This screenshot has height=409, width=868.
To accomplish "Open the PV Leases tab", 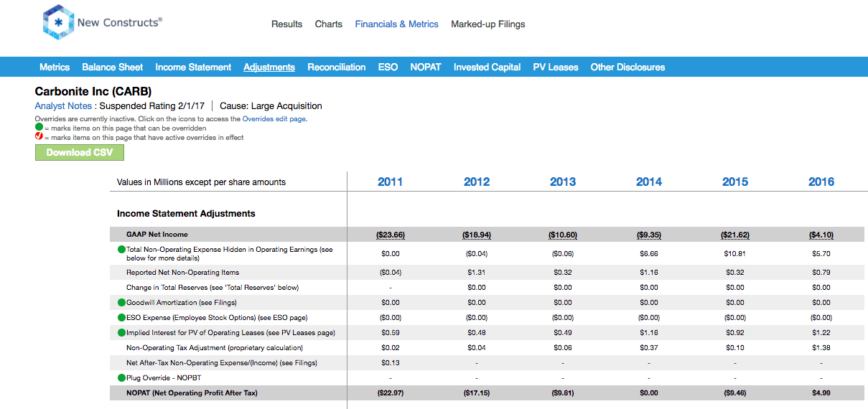I will [556, 67].
